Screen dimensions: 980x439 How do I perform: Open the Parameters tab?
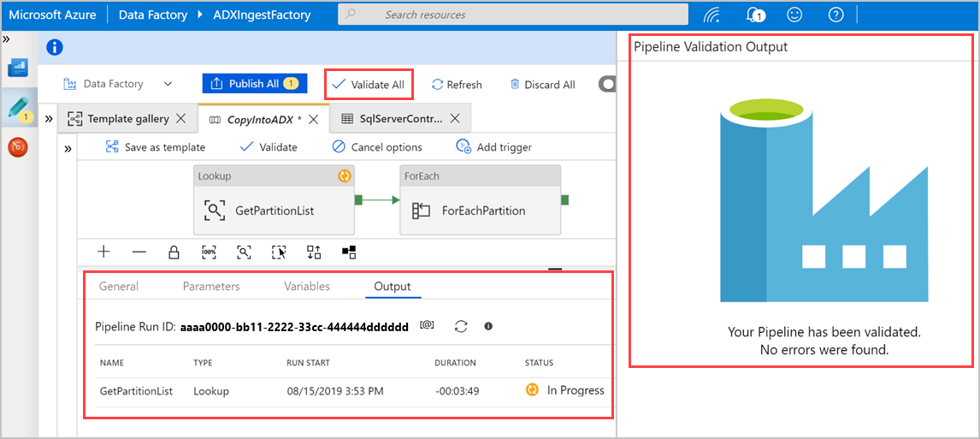tap(211, 287)
